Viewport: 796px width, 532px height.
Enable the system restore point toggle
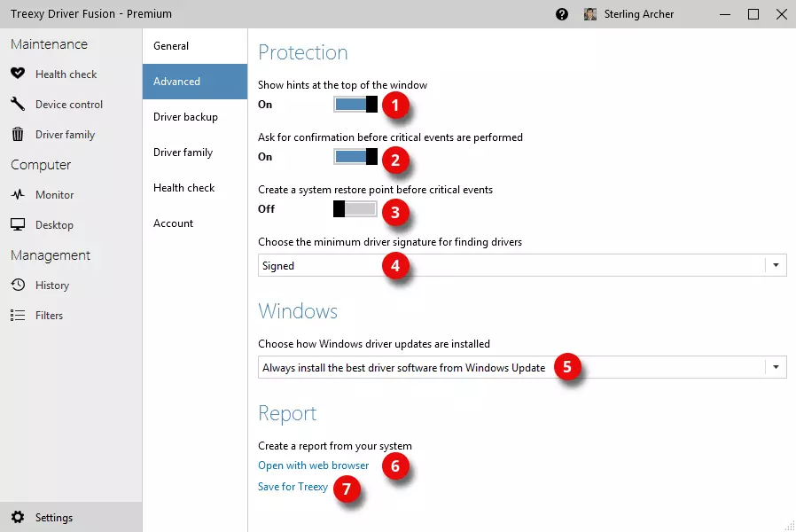click(355, 208)
